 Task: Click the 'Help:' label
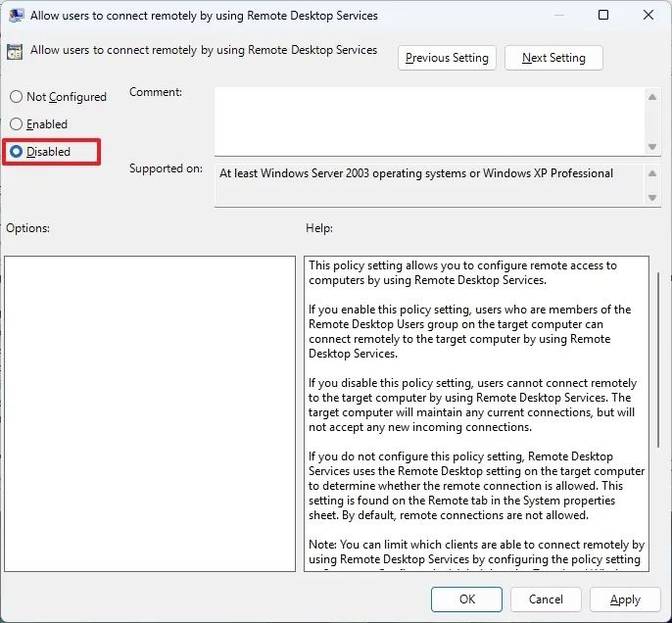pyautogui.click(x=319, y=228)
